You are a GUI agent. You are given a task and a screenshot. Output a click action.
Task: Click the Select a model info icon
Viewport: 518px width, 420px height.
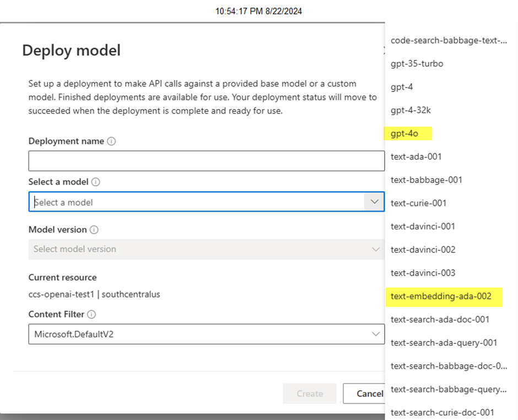click(96, 182)
